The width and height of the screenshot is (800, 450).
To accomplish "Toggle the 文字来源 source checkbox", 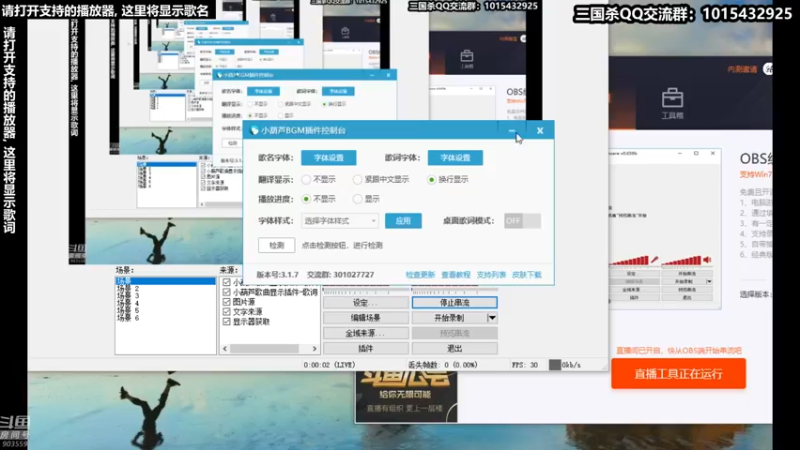I will pos(227,312).
